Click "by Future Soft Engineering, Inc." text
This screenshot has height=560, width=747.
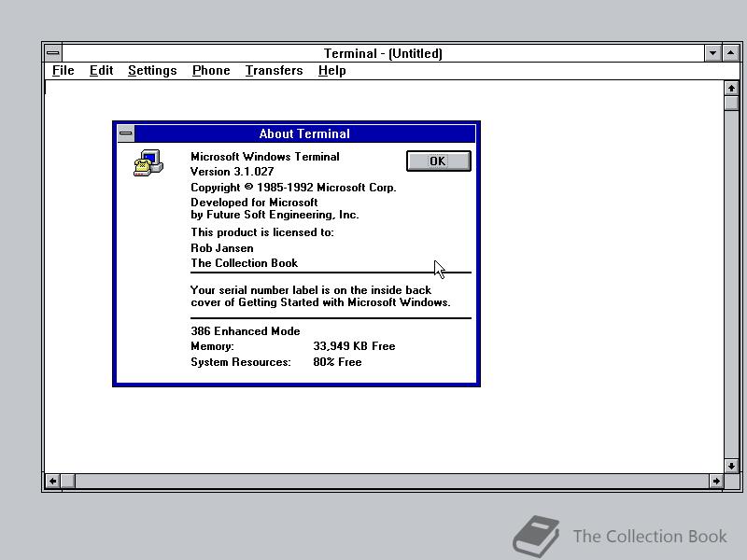pyautogui.click(x=275, y=215)
